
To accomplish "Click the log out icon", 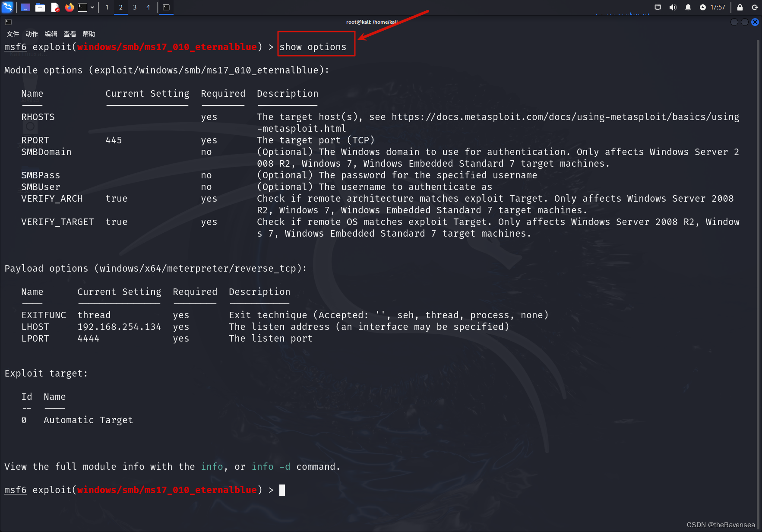I will click(755, 7).
